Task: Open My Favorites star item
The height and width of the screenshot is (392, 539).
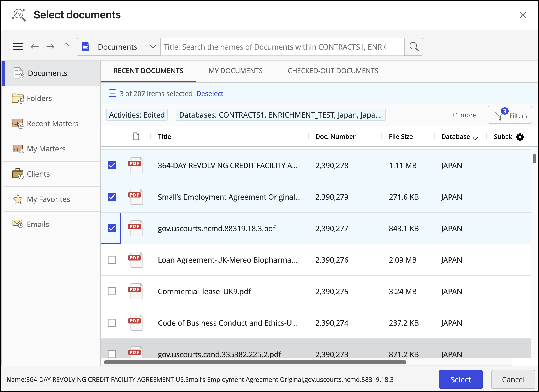Action: tap(48, 199)
